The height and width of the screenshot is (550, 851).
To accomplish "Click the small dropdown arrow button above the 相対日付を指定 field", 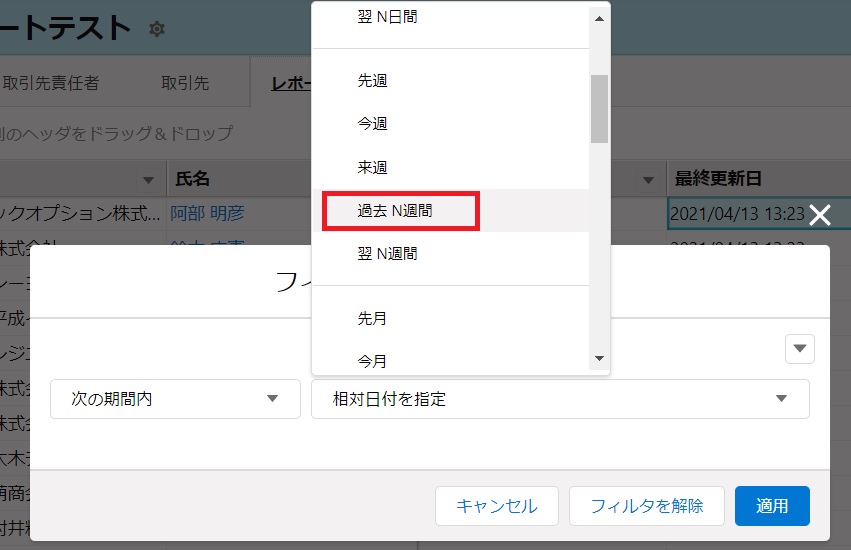I will pyautogui.click(x=799, y=349).
